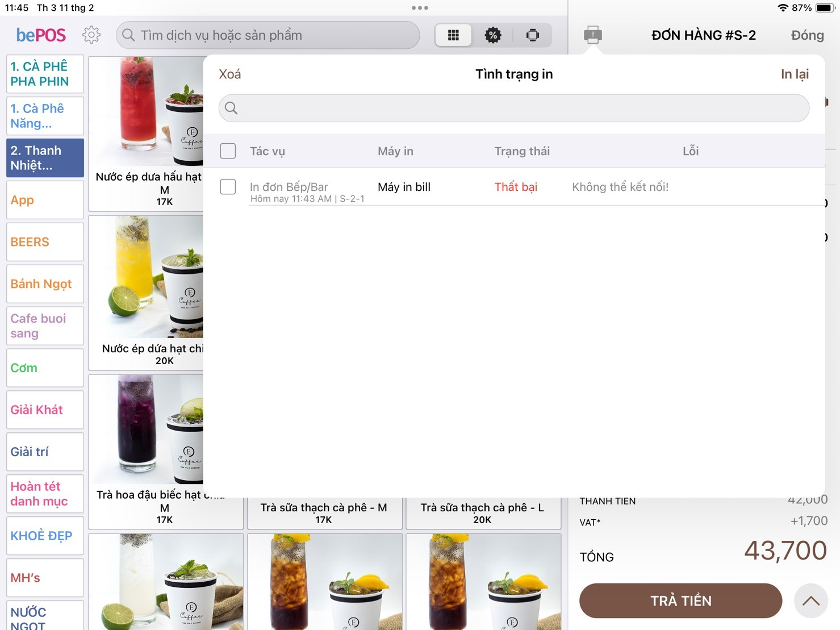
Task: Add Trà sữa thạch cà phê - L
Action: 483,513
